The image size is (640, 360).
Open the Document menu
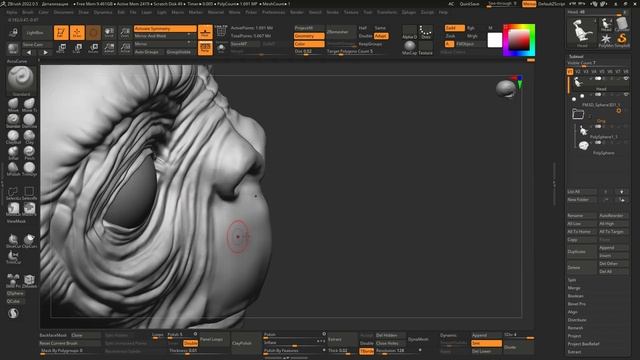[x=64, y=12]
